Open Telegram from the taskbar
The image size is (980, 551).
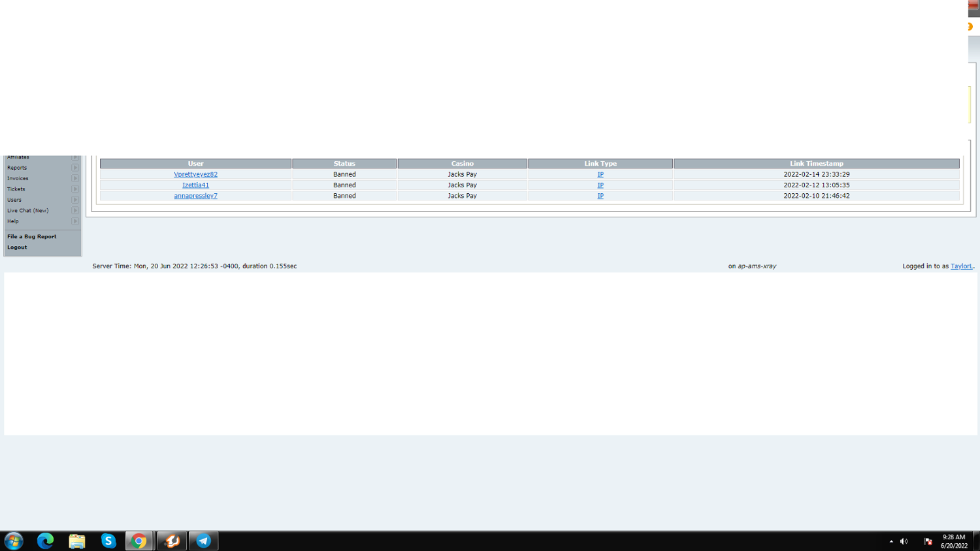(x=204, y=541)
